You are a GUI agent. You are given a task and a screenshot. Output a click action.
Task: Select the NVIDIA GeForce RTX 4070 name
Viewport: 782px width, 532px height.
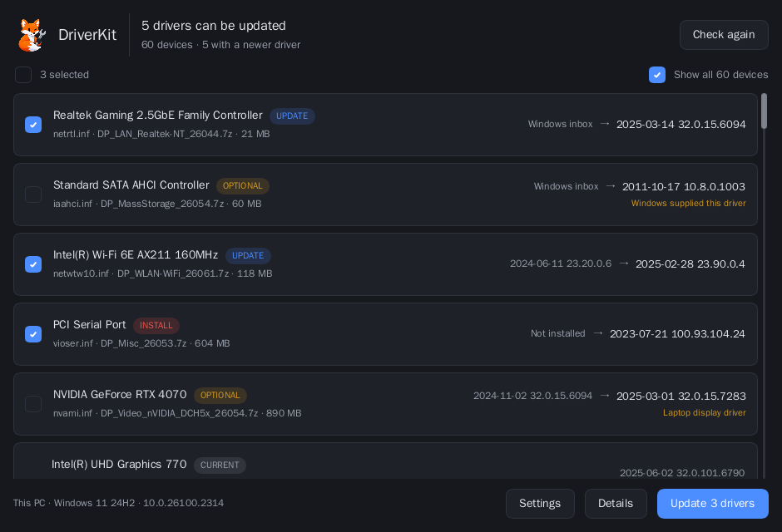(x=120, y=395)
